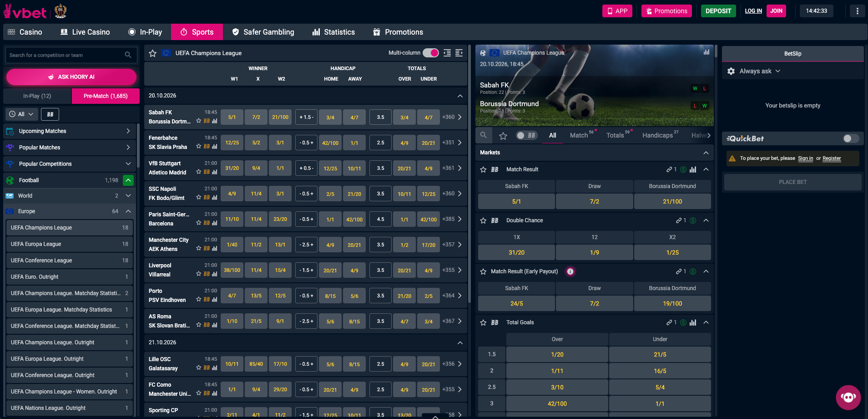868x419 pixels.
Task: Select Over 2.5 goals at 3/10
Action: 557,387
